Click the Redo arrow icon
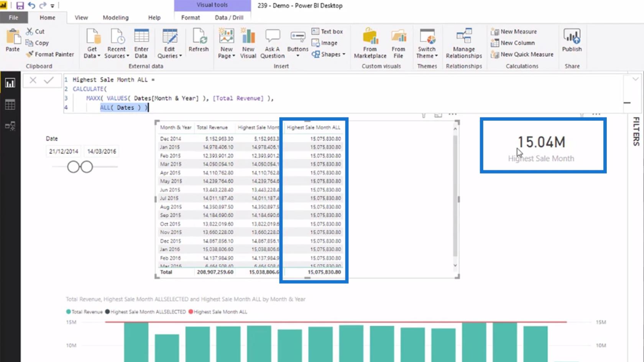The height and width of the screenshot is (362, 644). click(x=43, y=5)
